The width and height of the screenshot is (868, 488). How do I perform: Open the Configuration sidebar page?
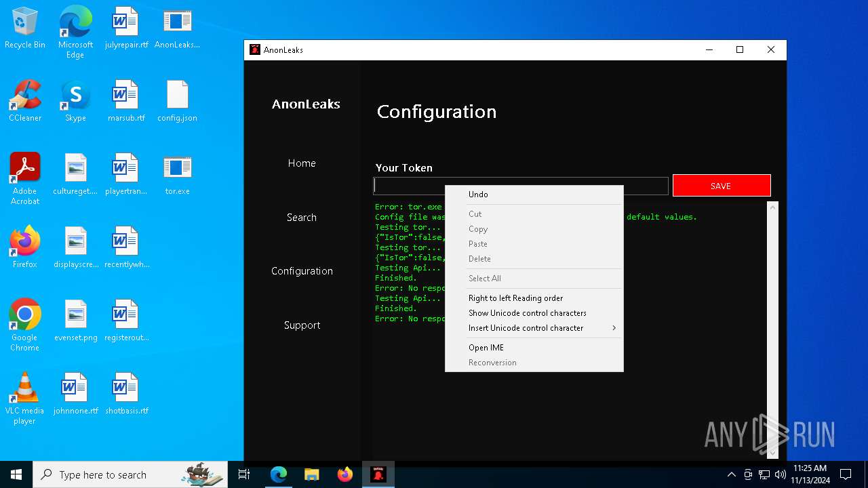tap(302, 271)
